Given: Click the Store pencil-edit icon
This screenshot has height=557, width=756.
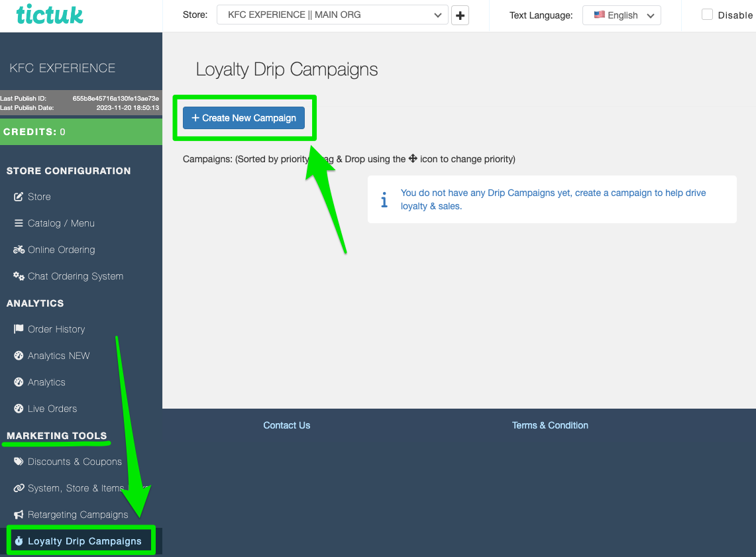Looking at the screenshot, I should 19,197.
